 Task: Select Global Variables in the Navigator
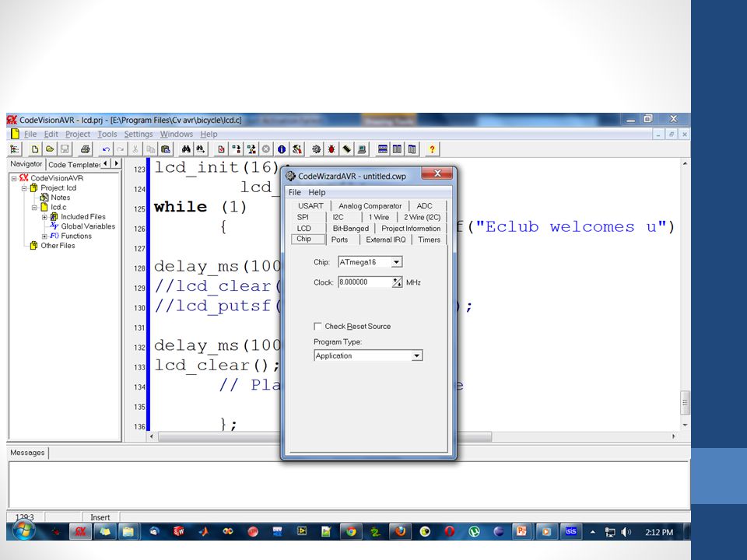pyautogui.click(x=88, y=226)
